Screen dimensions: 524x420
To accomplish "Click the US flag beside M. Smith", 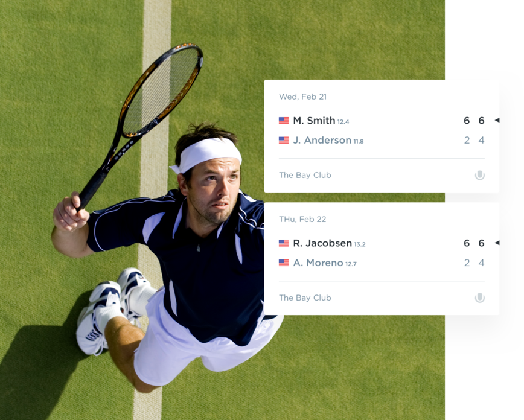I will [x=284, y=120].
